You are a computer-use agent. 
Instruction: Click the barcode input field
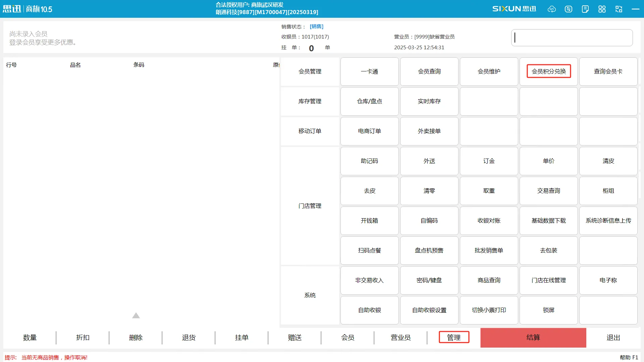click(x=572, y=38)
